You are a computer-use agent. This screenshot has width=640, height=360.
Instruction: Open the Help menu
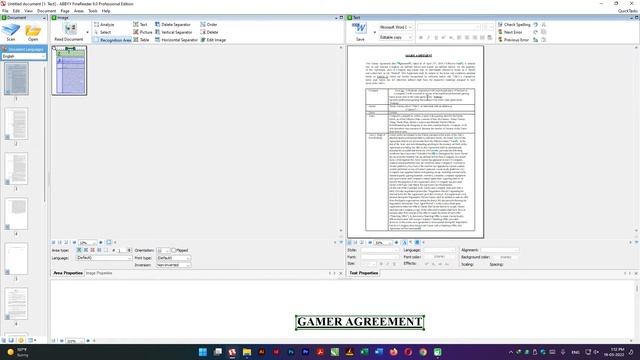coord(106,11)
